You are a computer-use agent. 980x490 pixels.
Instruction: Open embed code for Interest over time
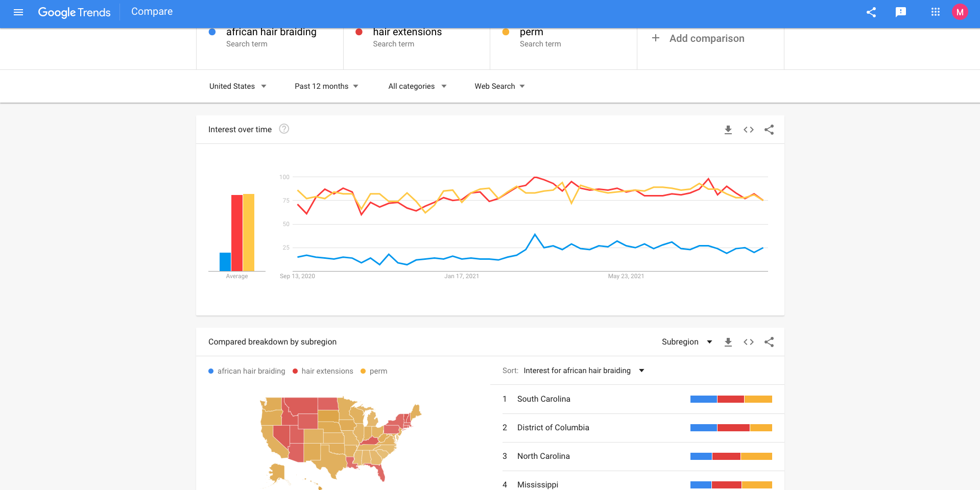pyautogui.click(x=749, y=130)
